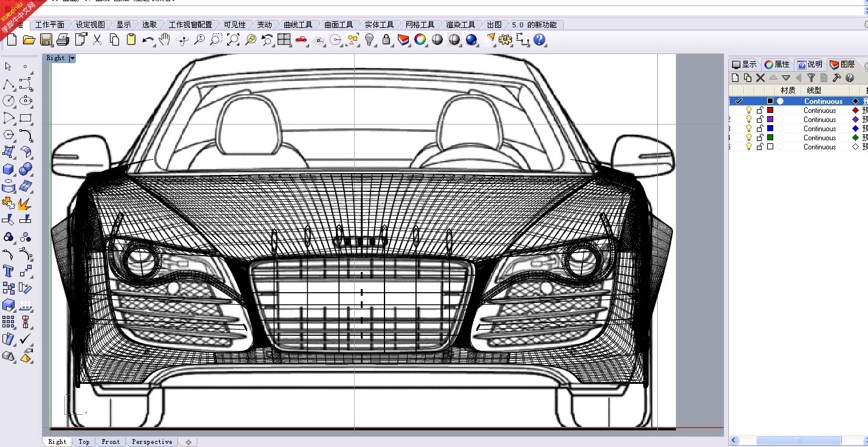The width and height of the screenshot is (868, 447).
Task: Select the Zoom Window icon
Action: click(x=216, y=40)
